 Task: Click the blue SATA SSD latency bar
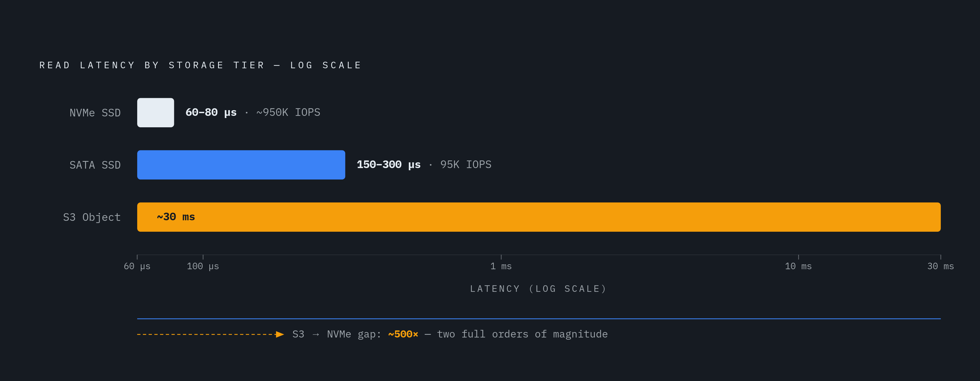click(x=241, y=165)
